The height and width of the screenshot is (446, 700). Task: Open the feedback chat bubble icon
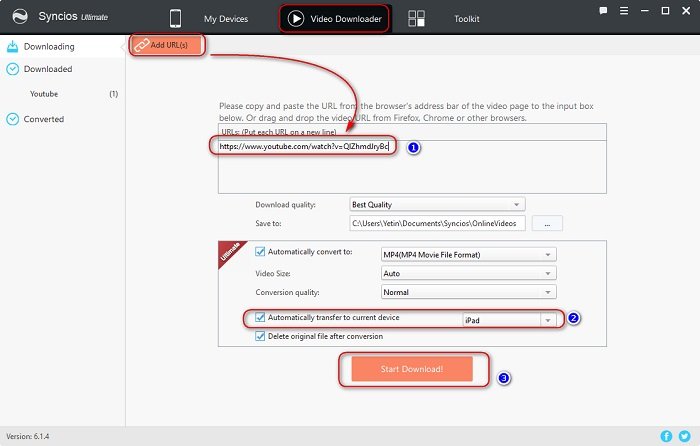pyautogui.click(x=603, y=11)
